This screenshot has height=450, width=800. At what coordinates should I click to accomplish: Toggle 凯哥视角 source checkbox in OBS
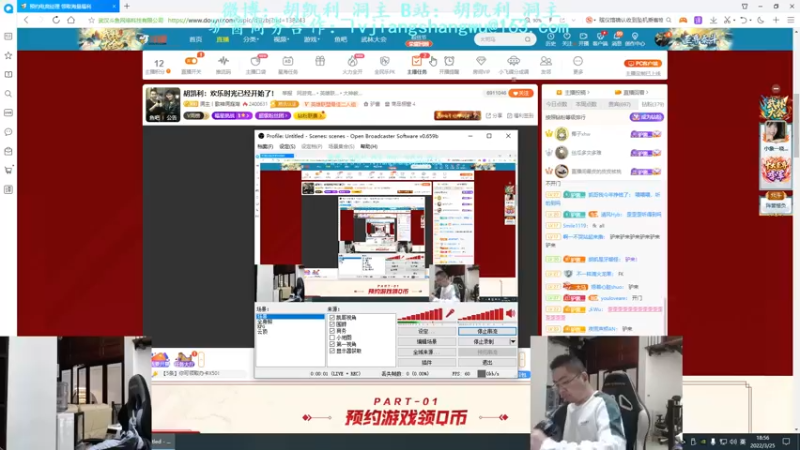tap(332, 317)
